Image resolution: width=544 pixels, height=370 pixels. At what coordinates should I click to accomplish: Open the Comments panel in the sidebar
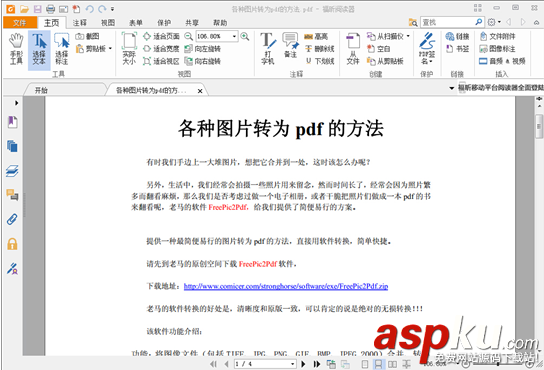tap(12, 195)
